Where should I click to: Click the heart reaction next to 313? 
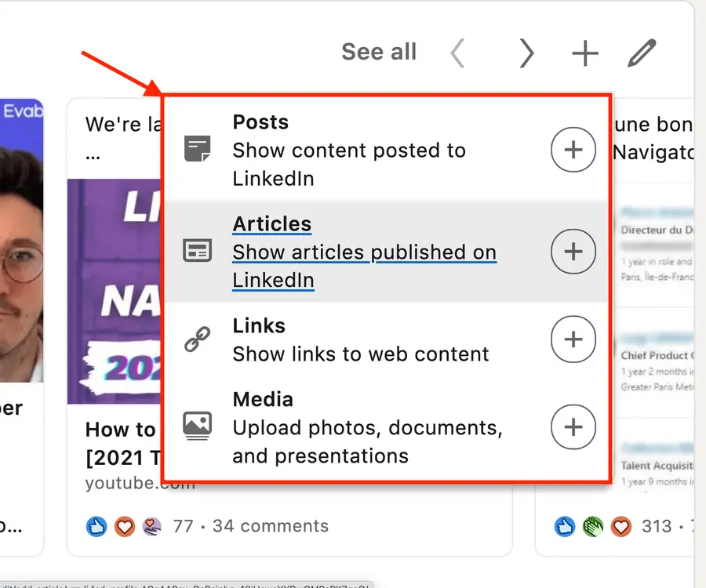620,527
